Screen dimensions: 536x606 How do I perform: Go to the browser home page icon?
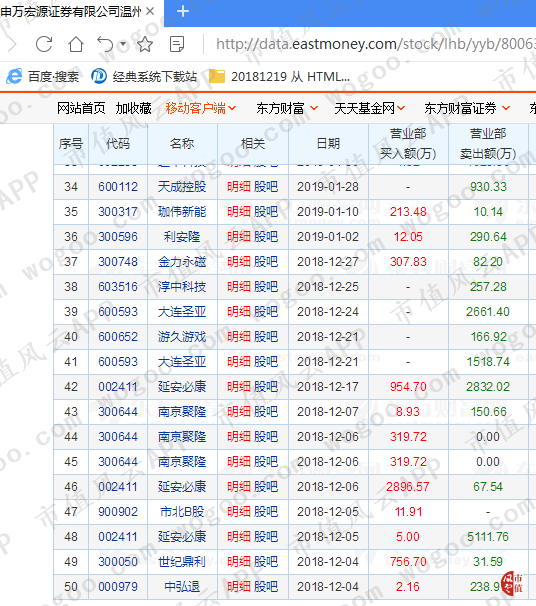click(x=76, y=44)
